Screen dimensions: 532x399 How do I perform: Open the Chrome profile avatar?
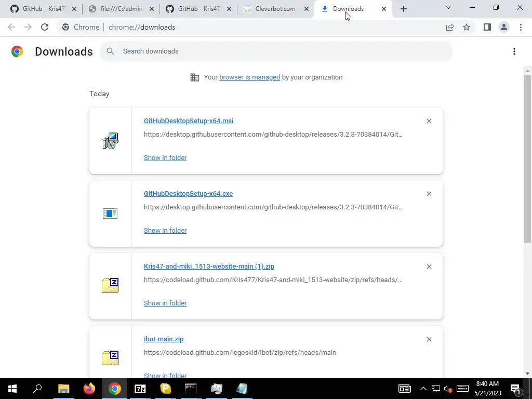point(504,27)
